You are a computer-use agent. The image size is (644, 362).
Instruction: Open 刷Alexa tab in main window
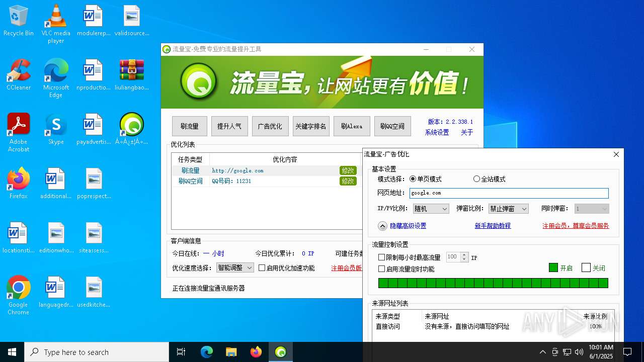point(352,126)
